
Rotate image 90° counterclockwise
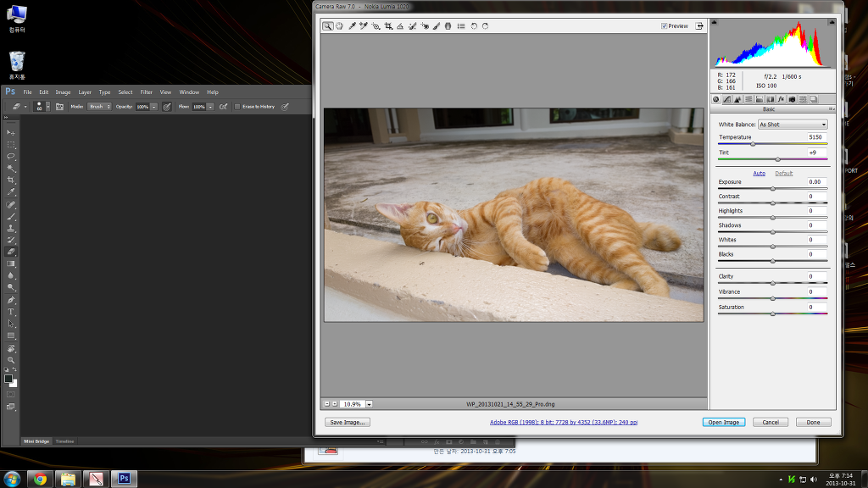click(x=474, y=26)
